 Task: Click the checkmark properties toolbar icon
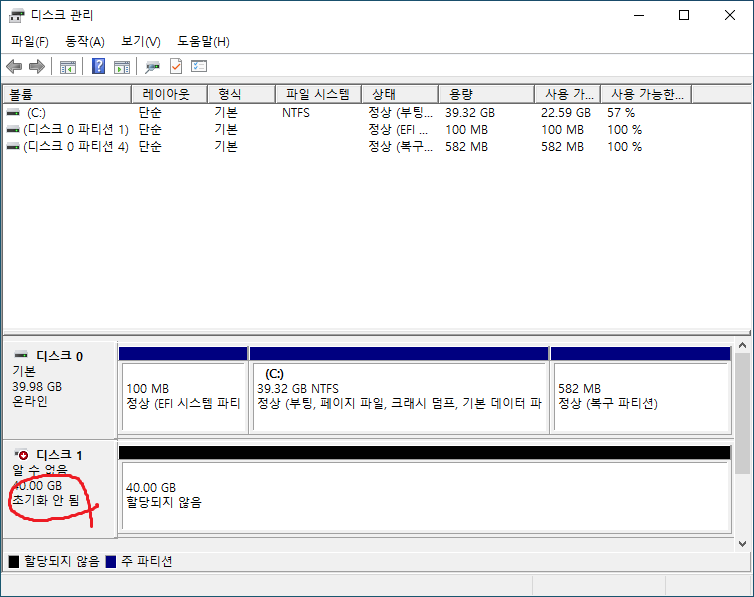176,66
